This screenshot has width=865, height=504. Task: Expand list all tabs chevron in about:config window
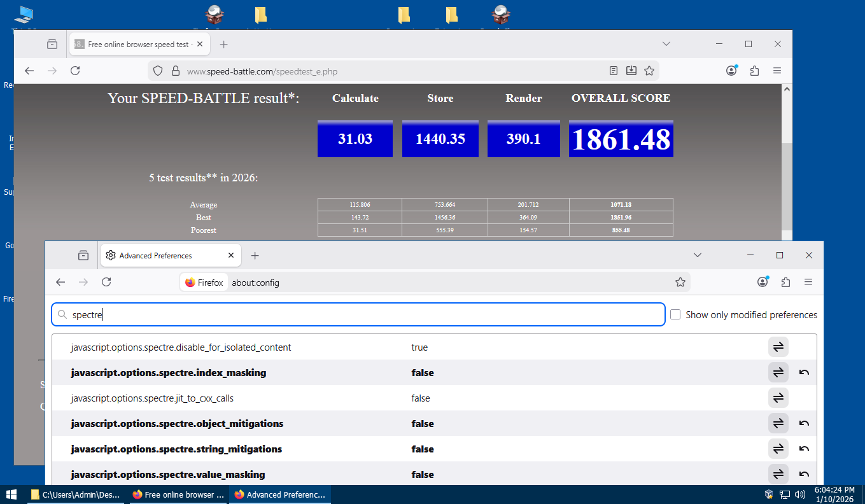(x=698, y=255)
